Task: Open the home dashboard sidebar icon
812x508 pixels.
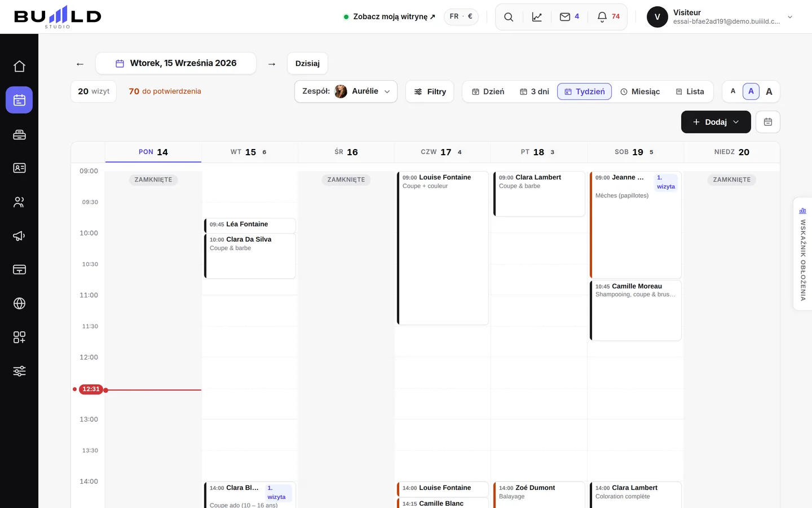Action: [19, 66]
